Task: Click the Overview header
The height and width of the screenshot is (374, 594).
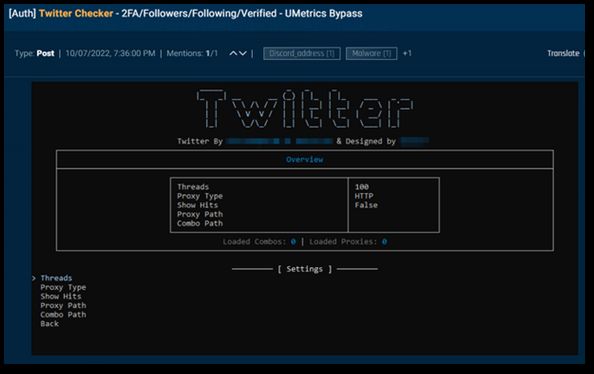Action: coord(305,160)
